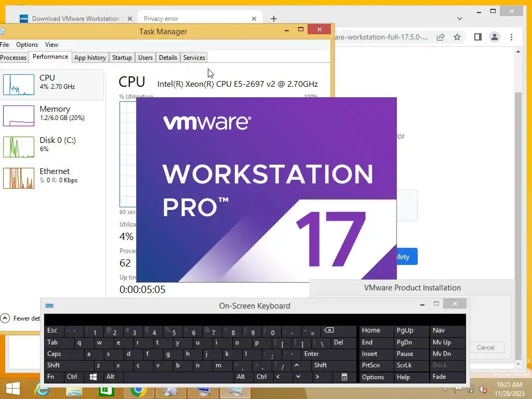Close the Download VMware Workstation tab
This screenshot has width=532, height=399.
pyautogui.click(x=129, y=19)
